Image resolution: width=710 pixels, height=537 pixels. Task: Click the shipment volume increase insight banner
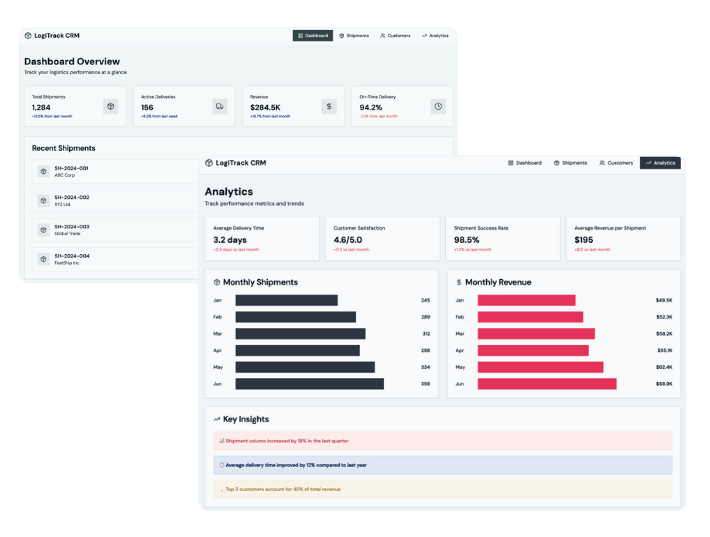(441, 441)
